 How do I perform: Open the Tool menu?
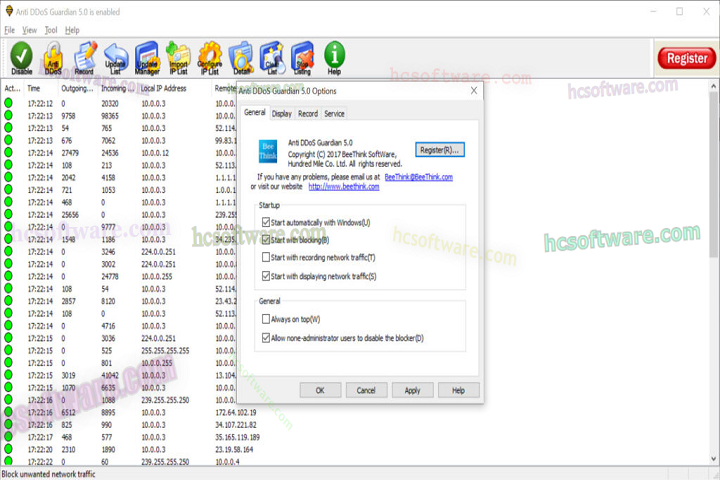(x=51, y=30)
